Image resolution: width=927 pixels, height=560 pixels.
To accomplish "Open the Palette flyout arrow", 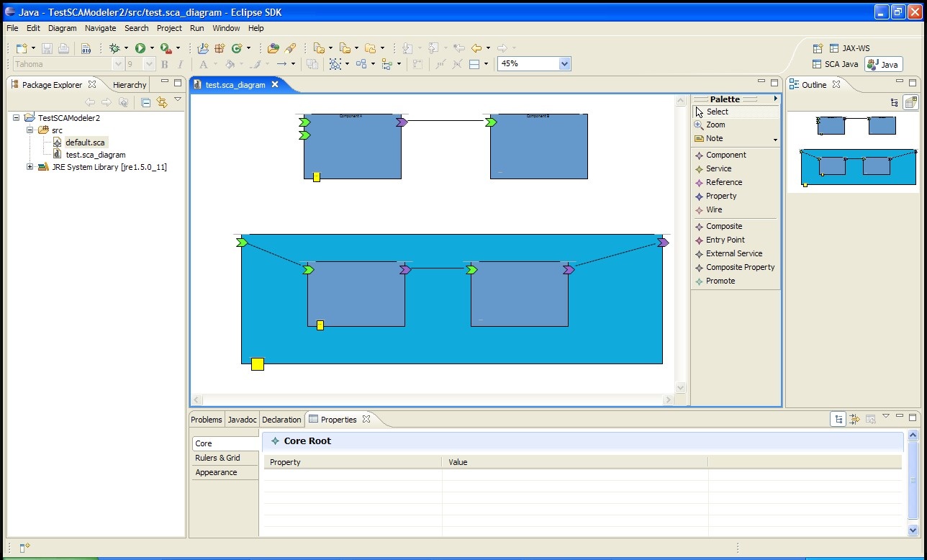I will click(775, 99).
